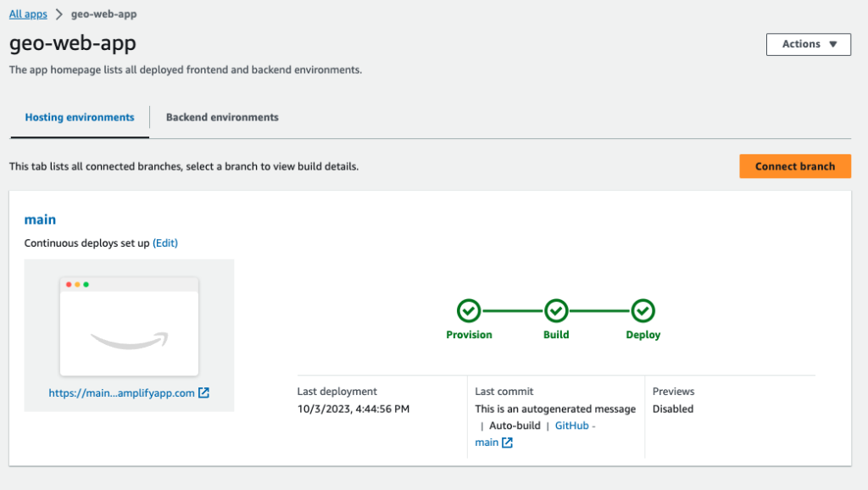Open the All apps breadcrumb link
This screenshot has height=490, width=868.
28,14
